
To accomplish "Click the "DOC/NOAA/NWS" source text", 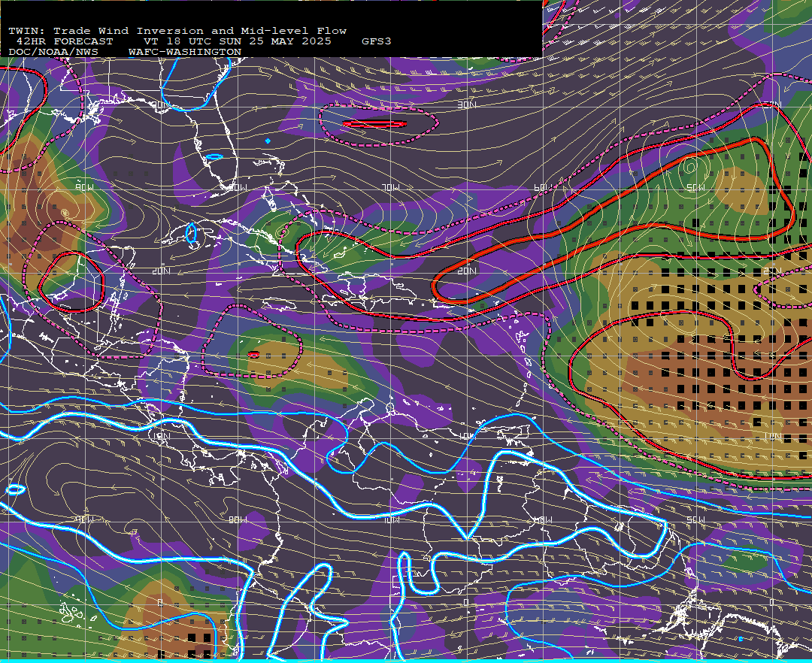I will click(x=53, y=53).
